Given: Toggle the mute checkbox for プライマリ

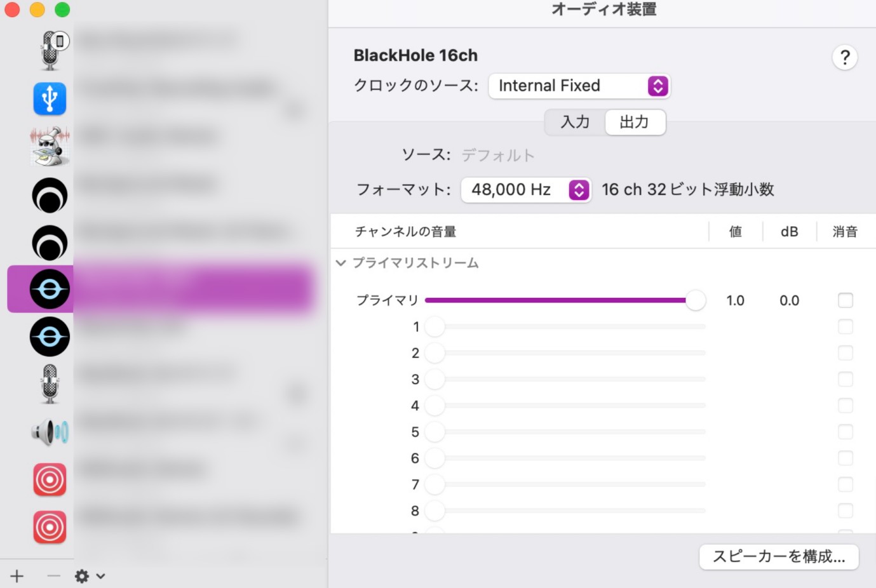Looking at the screenshot, I should point(846,300).
